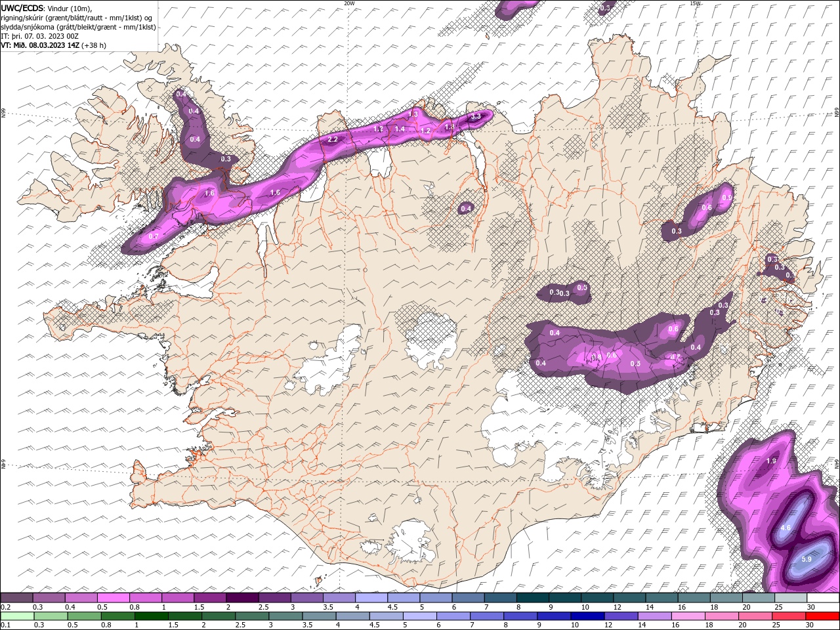The height and width of the screenshot is (630, 840).
Task: Click the '2.5' label in the upper legend row
Action: click(x=262, y=607)
